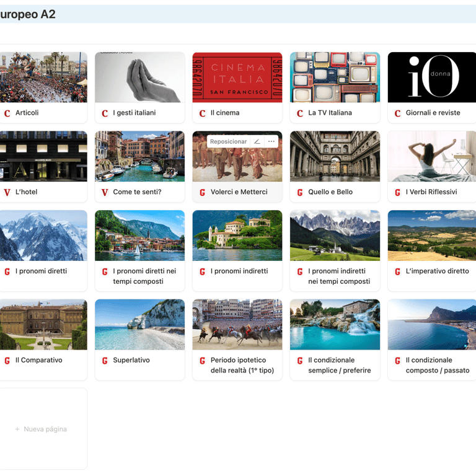Click G icon beside I pronomi indiretti nei tempi composti

point(300,271)
